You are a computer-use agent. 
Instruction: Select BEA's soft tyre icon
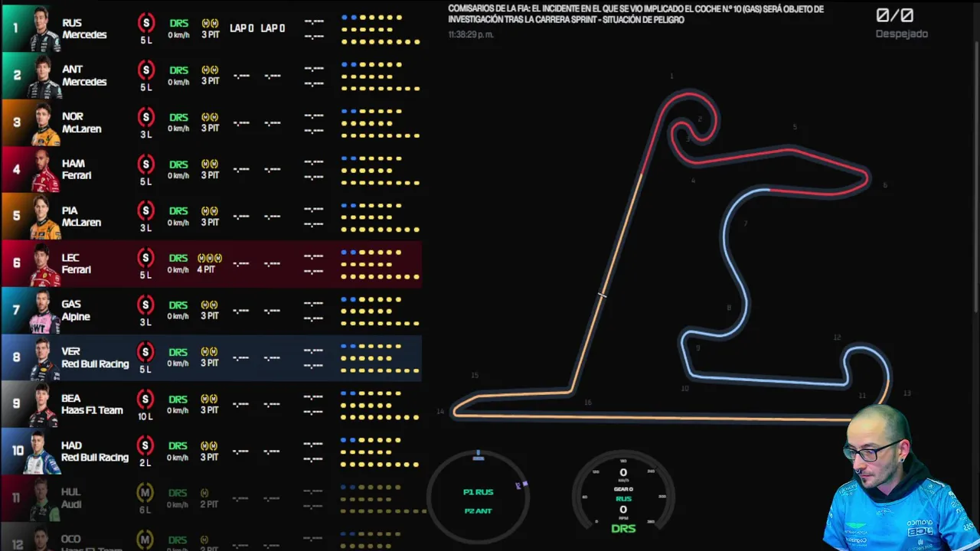(145, 399)
